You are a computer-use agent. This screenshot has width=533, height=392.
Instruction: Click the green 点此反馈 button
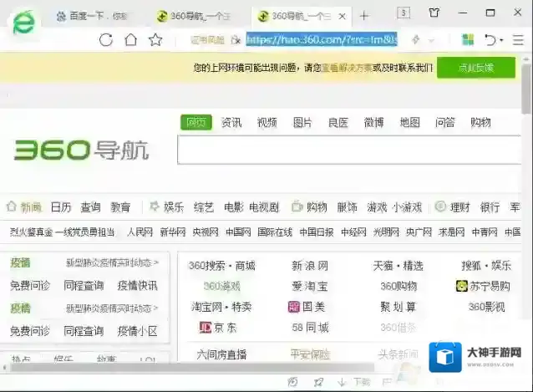(x=476, y=68)
